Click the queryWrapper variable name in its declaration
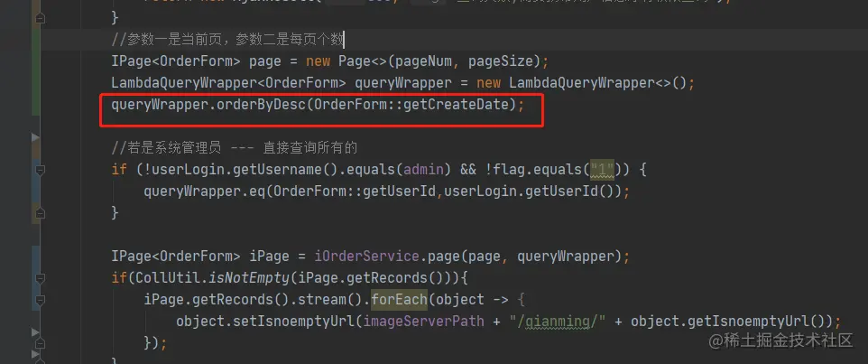The height and width of the screenshot is (364, 868). click(x=403, y=83)
